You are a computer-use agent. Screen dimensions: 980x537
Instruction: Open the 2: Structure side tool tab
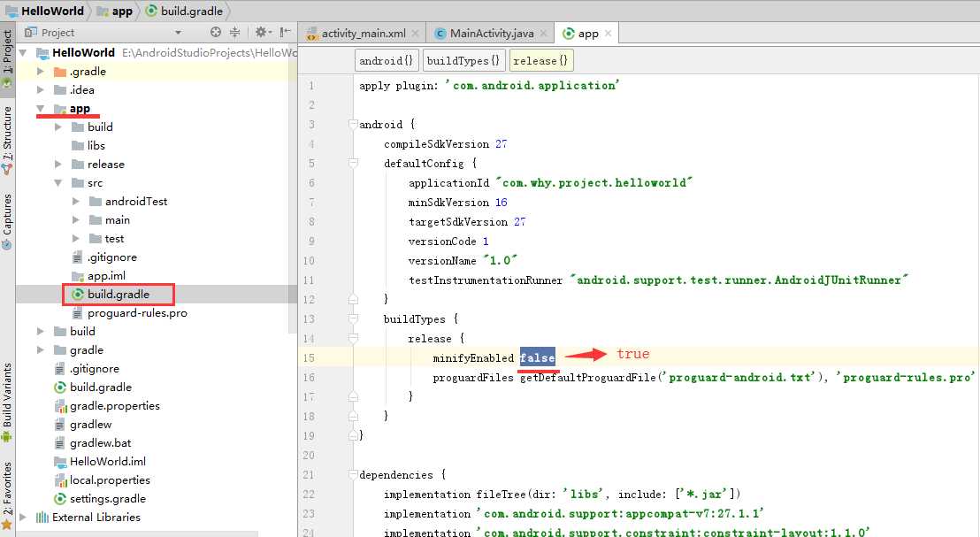click(x=7, y=140)
